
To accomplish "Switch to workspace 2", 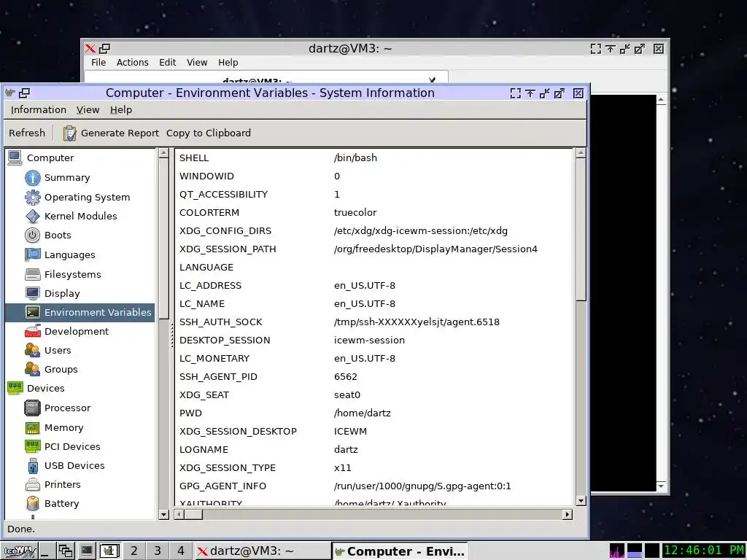I will (x=134, y=551).
